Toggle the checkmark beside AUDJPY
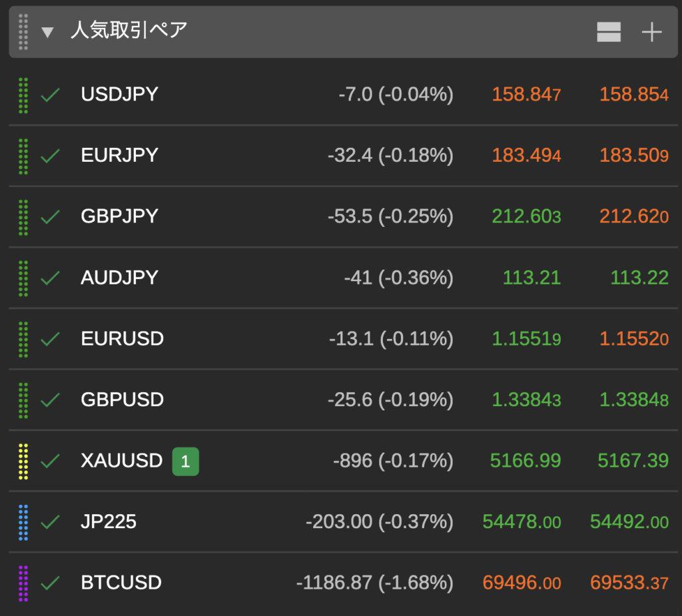682x616 pixels. point(50,278)
